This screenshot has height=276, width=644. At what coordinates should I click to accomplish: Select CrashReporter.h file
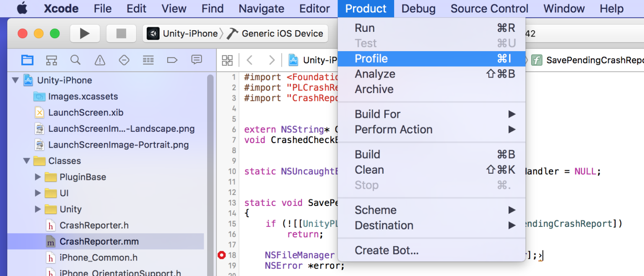tap(94, 225)
